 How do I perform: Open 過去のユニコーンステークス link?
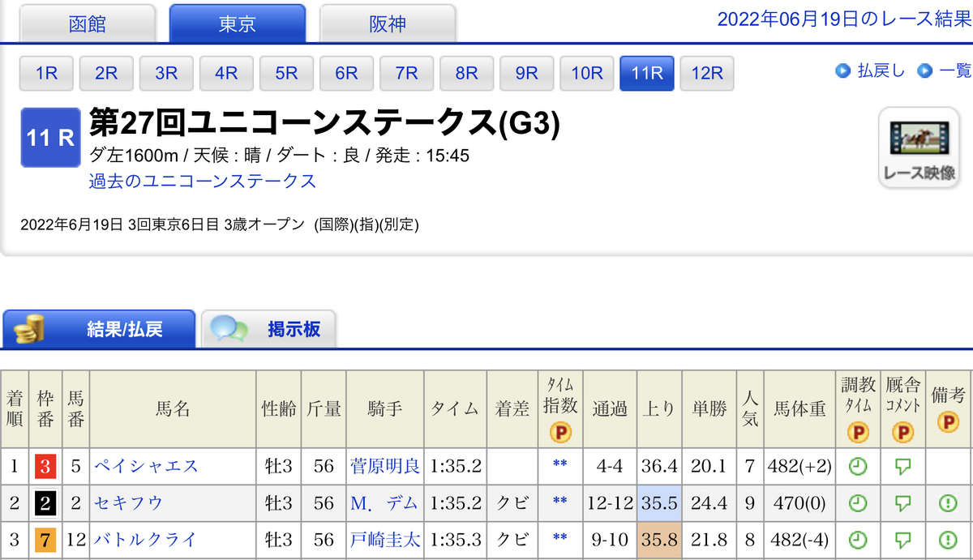[x=203, y=181]
